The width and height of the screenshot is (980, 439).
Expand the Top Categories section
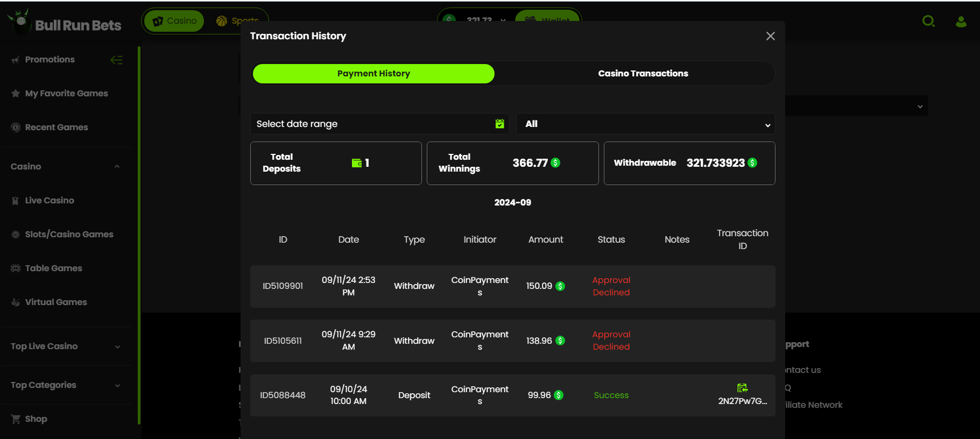tap(65, 385)
